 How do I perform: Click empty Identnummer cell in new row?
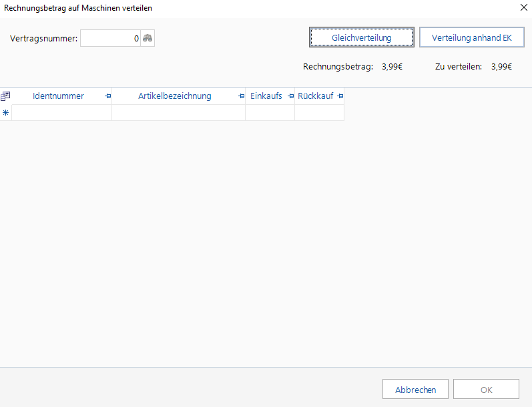click(x=61, y=113)
